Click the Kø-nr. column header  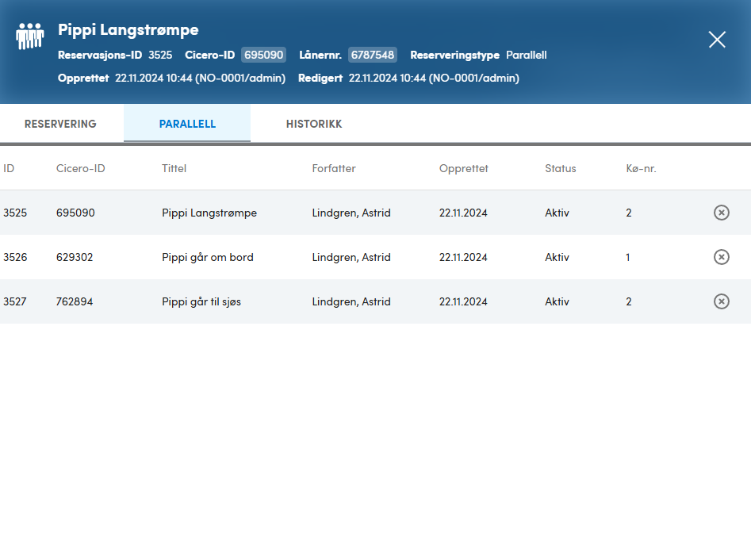click(641, 169)
